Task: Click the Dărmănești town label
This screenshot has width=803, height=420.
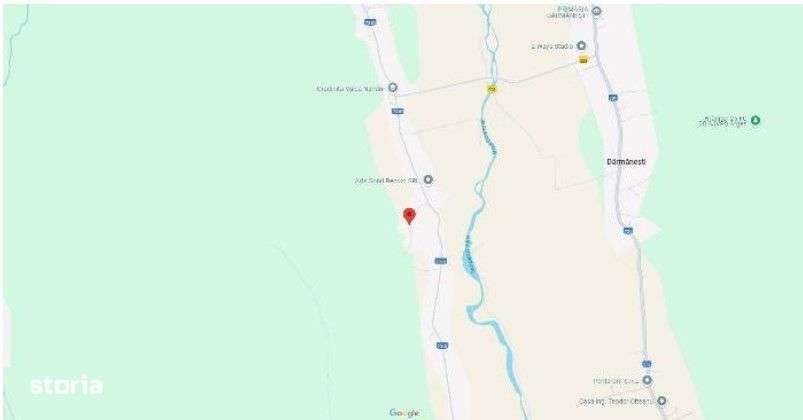Action: point(626,162)
